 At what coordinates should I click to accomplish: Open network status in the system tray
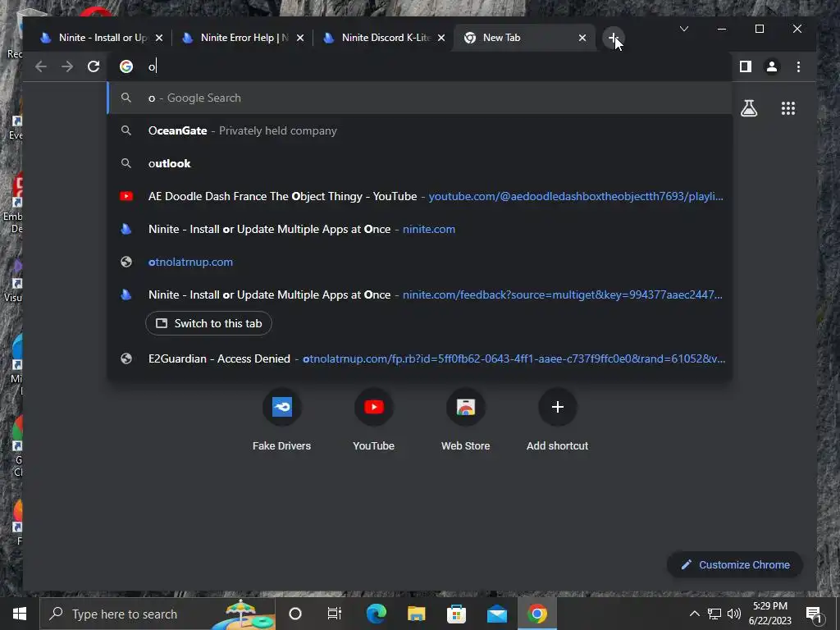[x=714, y=614]
